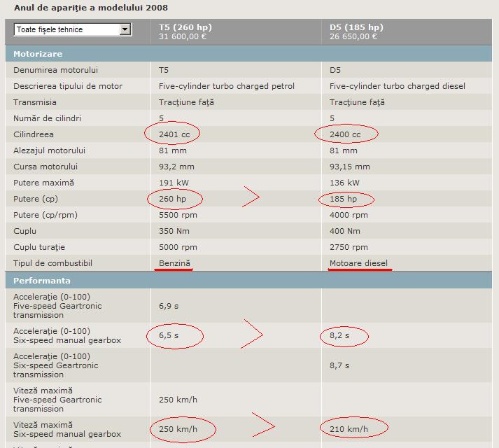Viewport: 499px width, 448px height.
Task: Click the '5000 rpm' value
Action: (178, 247)
